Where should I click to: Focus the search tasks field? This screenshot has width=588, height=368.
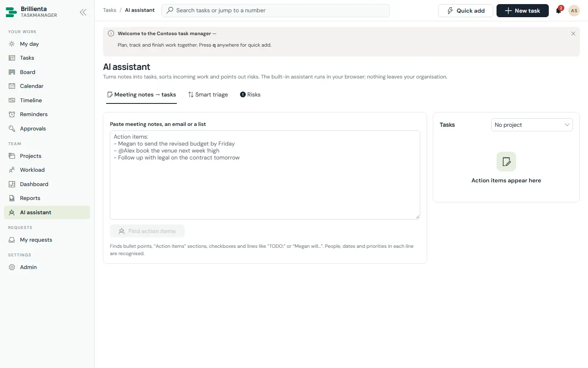[276, 11]
